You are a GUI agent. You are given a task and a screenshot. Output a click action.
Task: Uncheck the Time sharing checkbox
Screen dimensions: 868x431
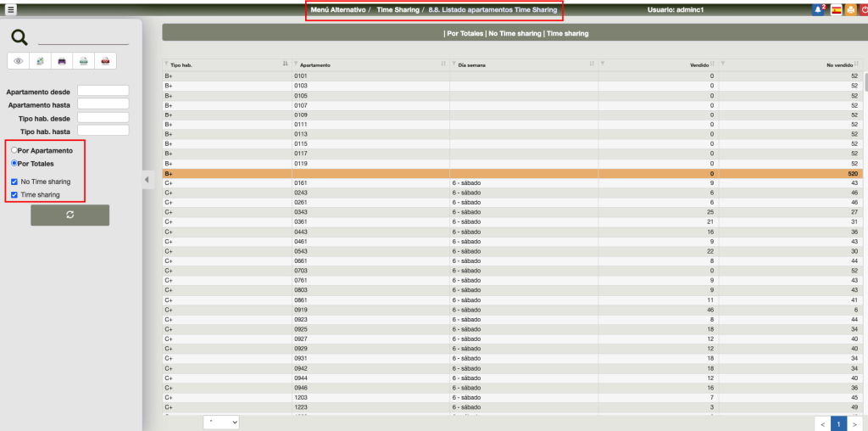pyautogui.click(x=14, y=194)
